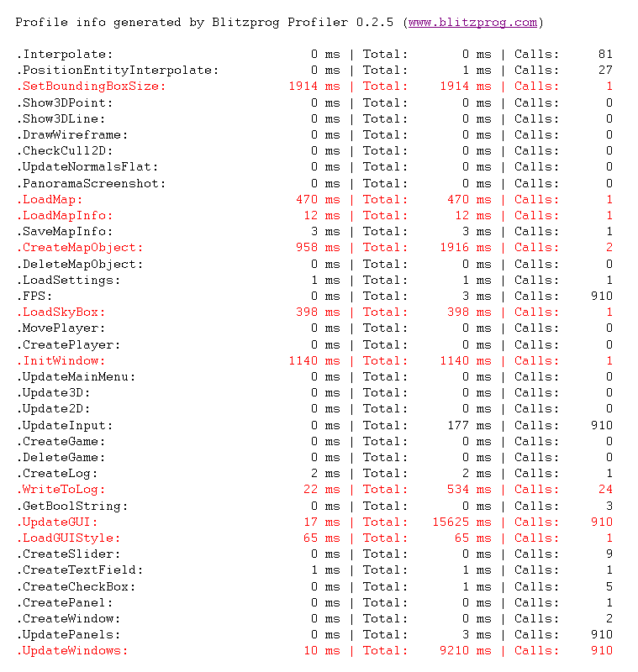
Task: Select the '10 ms' UpdateWindows time
Action: 322,650
